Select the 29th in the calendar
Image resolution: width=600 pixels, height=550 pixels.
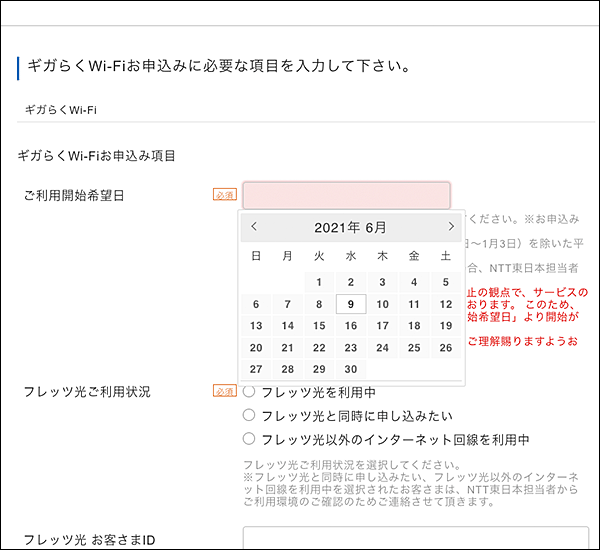(x=319, y=369)
